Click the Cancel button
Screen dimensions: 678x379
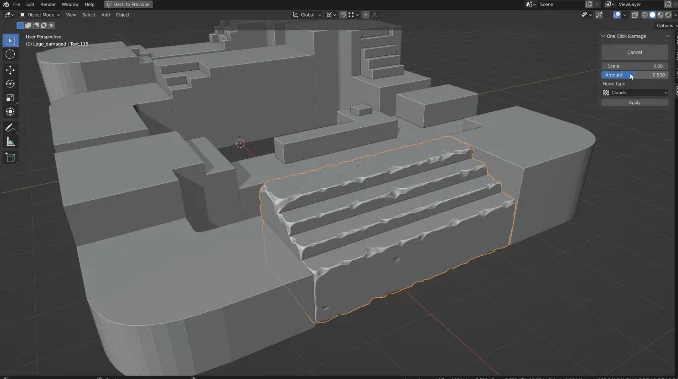(x=635, y=52)
